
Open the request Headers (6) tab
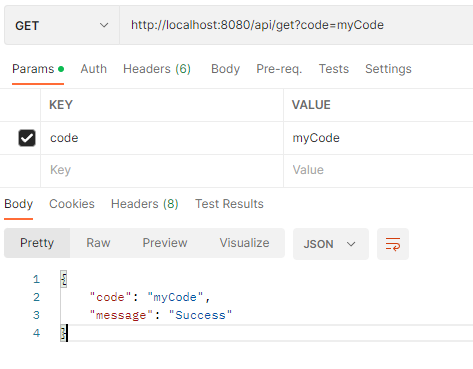click(x=157, y=69)
